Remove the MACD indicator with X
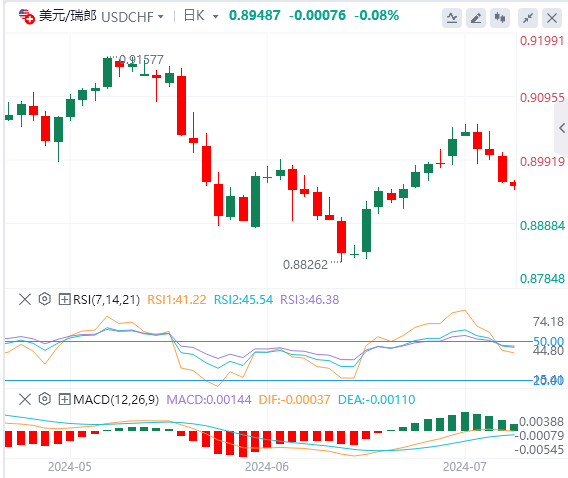Screen dimensions: 568x478 click(25, 399)
